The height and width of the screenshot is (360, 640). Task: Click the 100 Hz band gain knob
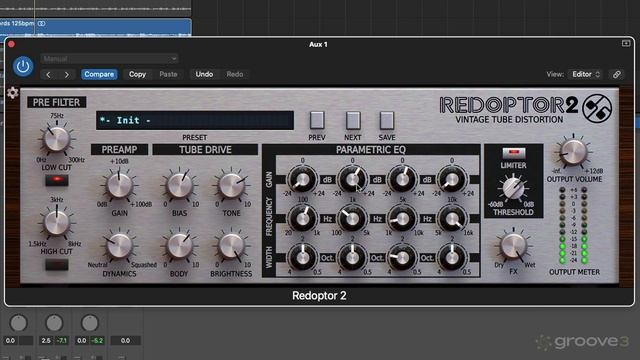pyautogui.click(x=302, y=179)
